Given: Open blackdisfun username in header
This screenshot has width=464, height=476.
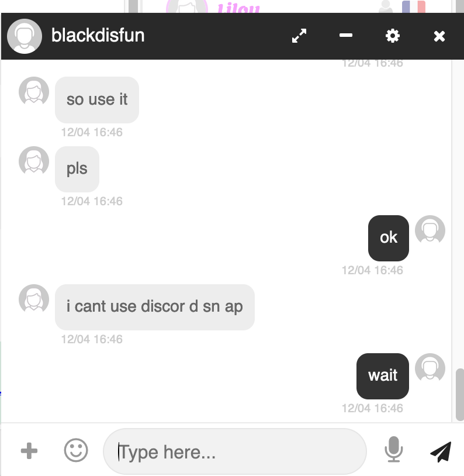Looking at the screenshot, I should [x=98, y=35].
